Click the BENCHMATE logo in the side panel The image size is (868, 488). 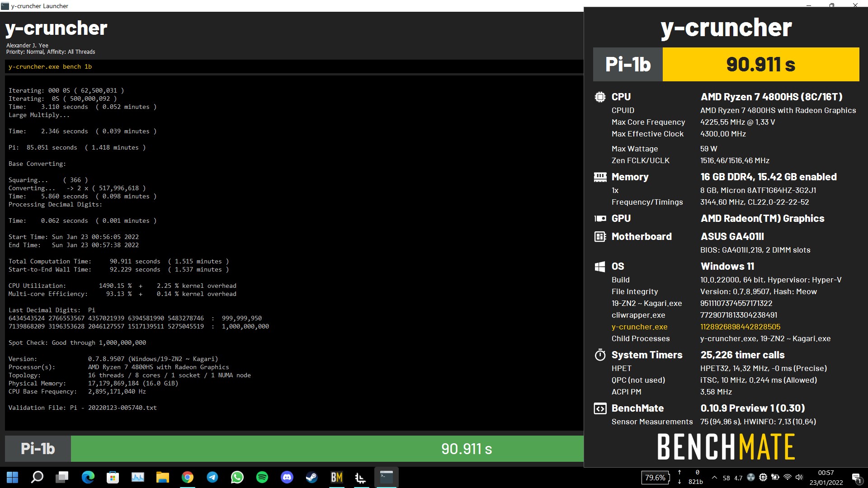click(726, 447)
